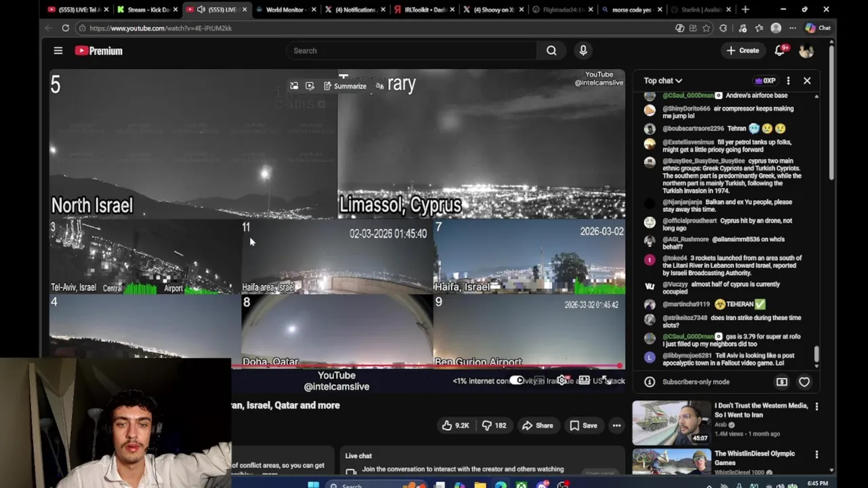The width and height of the screenshot is (868, 488).
Task: Start voice search with the microphone
Action: [583, 51]
